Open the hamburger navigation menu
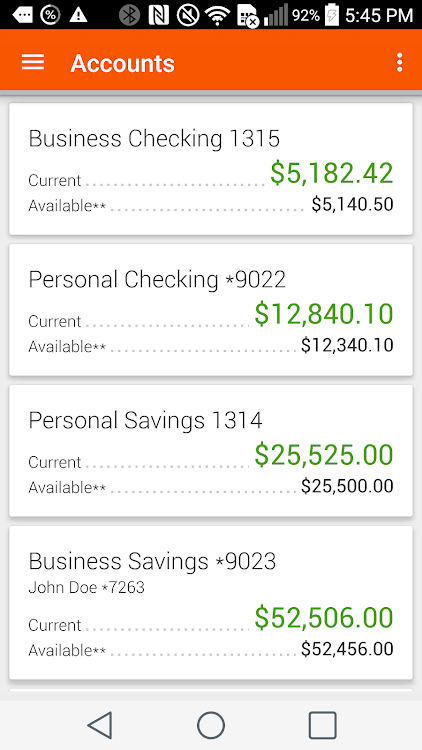This screenshot has height=750, width=422. (33, 63)
